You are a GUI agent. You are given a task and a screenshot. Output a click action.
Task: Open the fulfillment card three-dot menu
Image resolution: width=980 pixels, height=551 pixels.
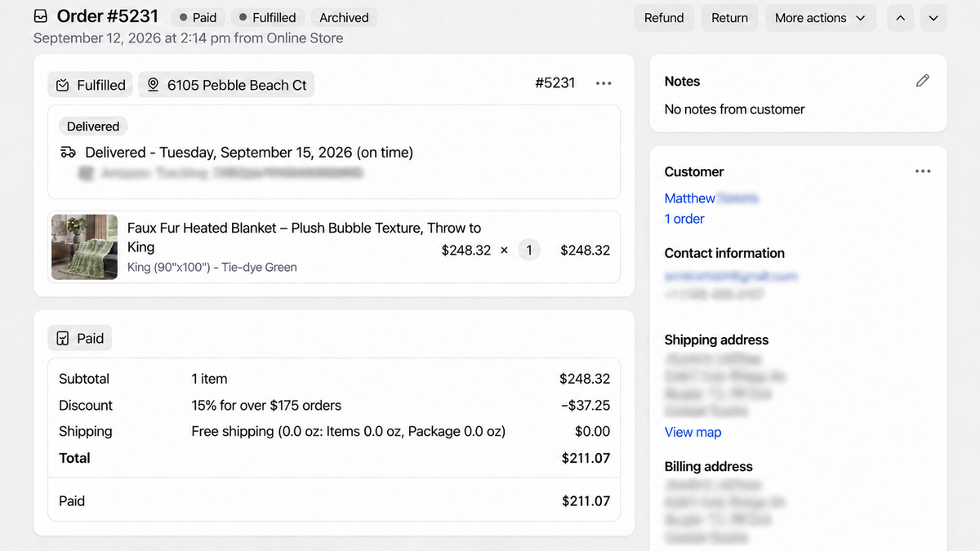click(x=604, y=83)
